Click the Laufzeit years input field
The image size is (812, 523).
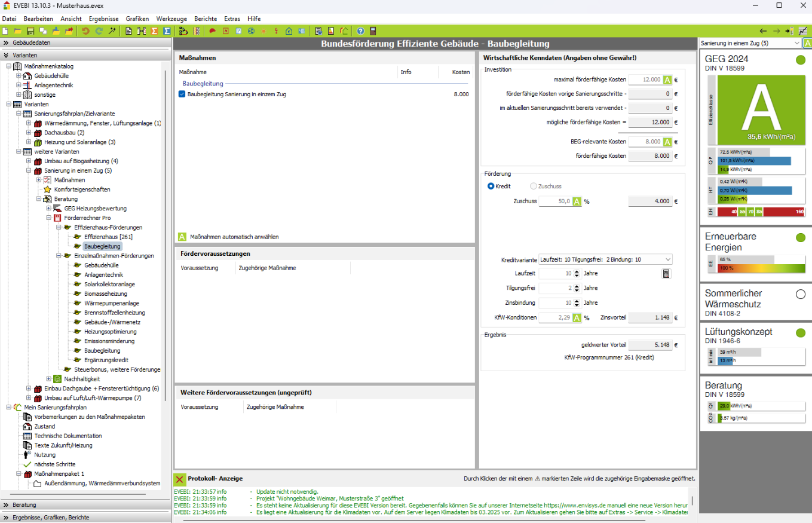(x=554, y=273)
